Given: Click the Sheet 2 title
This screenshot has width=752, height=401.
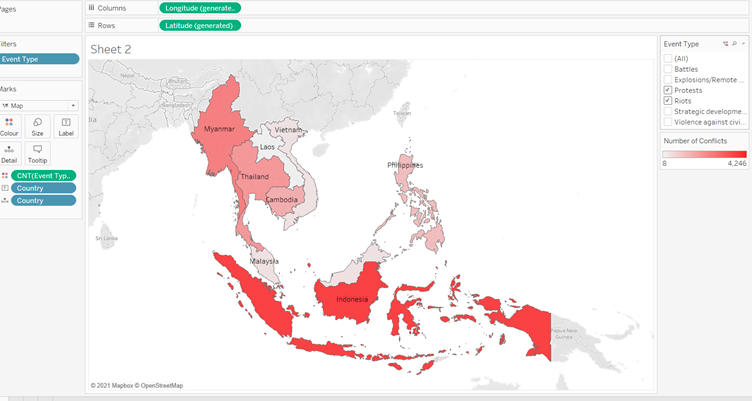Looking at the screenshot, I should 111,49.
